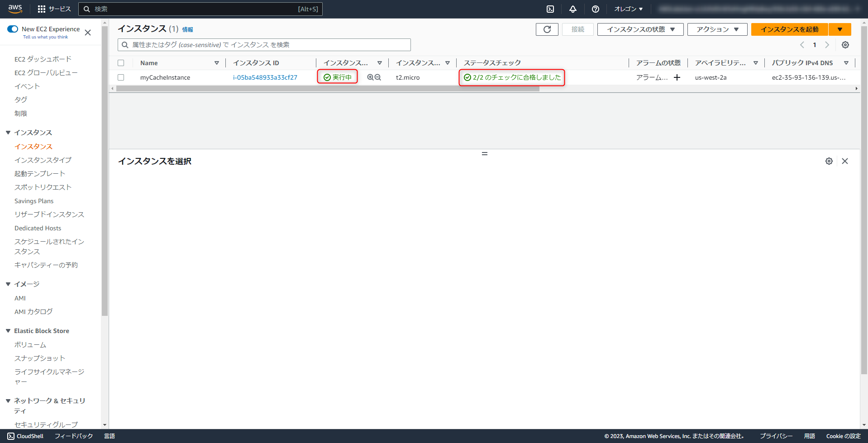The image size is (868, 443).
Task: Open the help icon
Action: [595, 9]
